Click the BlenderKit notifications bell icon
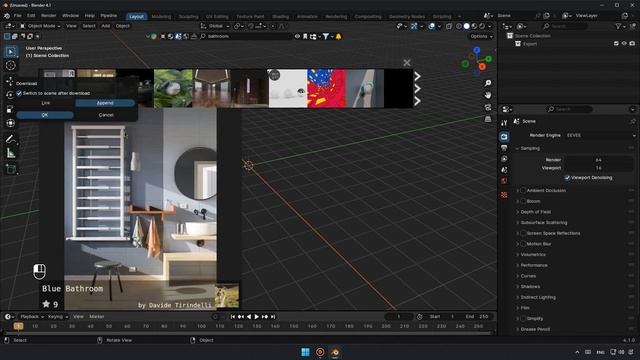Screen dimensions: 640x360 (x=338, y=36)
